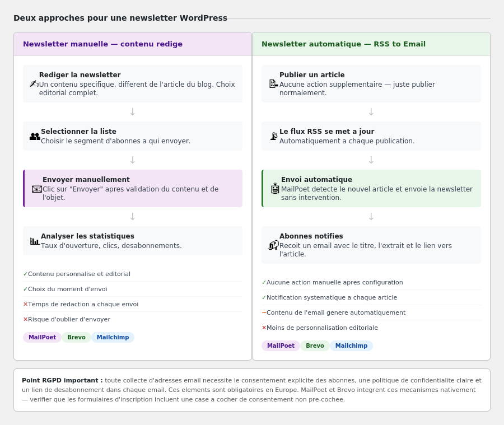Click the people icon next to Selectionner la liste
This screenshot has height=425, width=504.
tap(35, 136)
